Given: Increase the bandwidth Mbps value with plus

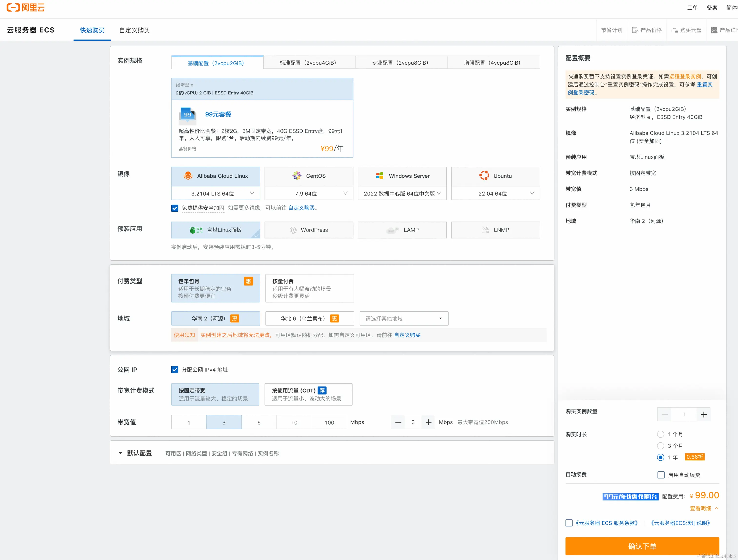Looking at the screenshot, I should [428, 422].
